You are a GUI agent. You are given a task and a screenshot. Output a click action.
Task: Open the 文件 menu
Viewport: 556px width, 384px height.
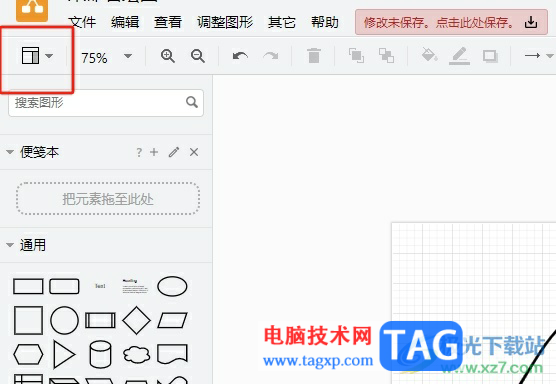[82, 22]
